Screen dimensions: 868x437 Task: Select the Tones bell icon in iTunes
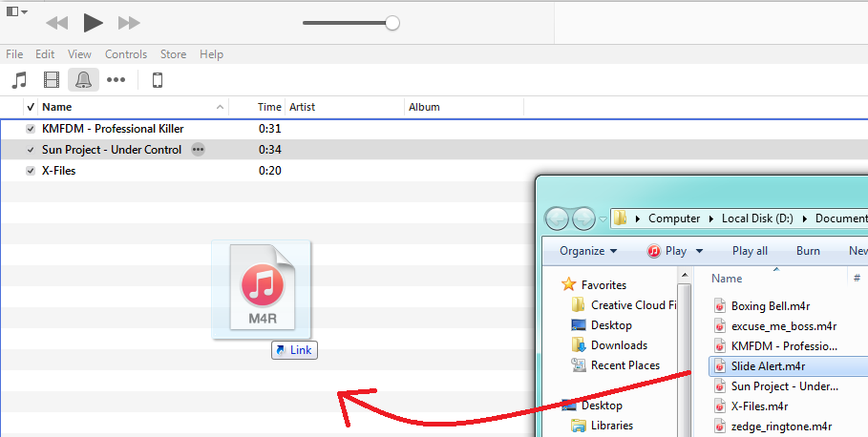(84, 80)
